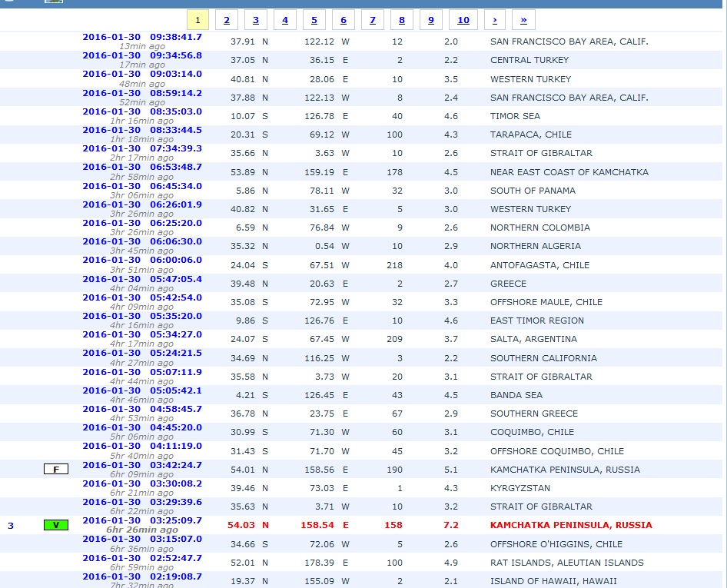Open page 3 of results
This screenshot has width=727, height=588.
pos(256,20)
